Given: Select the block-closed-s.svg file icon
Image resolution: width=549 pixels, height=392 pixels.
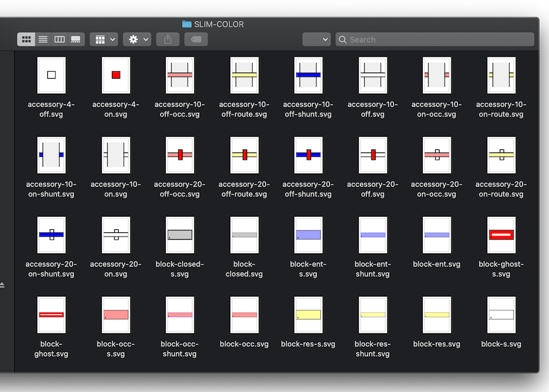Looking at the screenshot, I should [180, 235].
